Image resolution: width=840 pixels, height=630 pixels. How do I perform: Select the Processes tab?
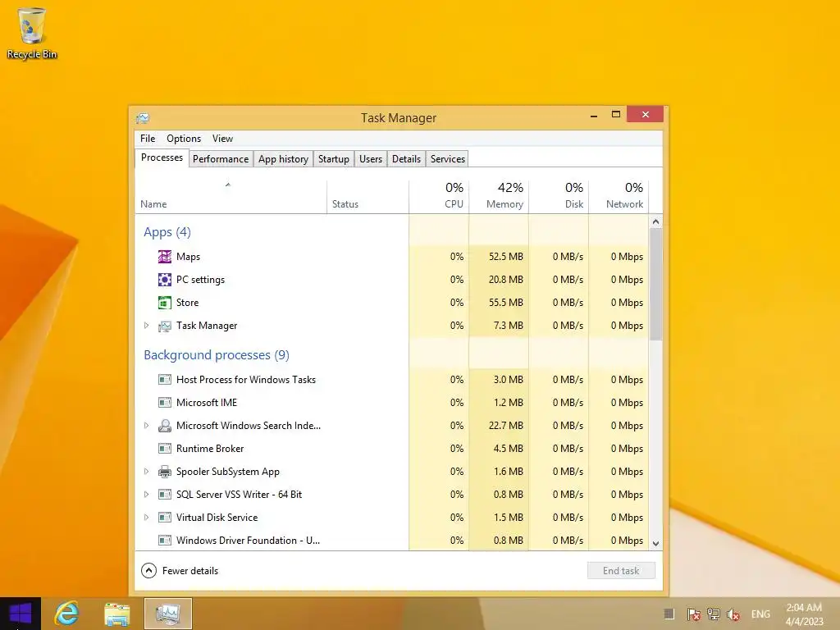point(162,157)
